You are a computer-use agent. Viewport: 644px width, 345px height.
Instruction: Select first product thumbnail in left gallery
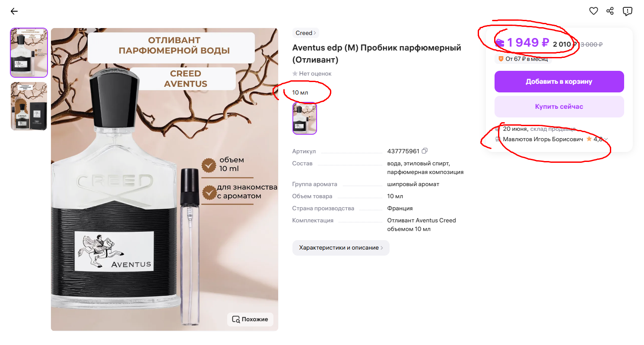(x=29, y=53)
